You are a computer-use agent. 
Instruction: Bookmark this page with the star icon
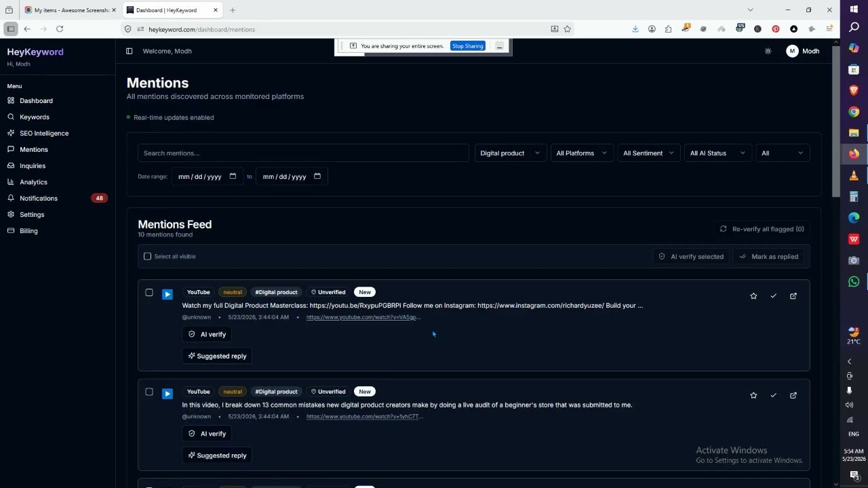(x=568, y=29)
